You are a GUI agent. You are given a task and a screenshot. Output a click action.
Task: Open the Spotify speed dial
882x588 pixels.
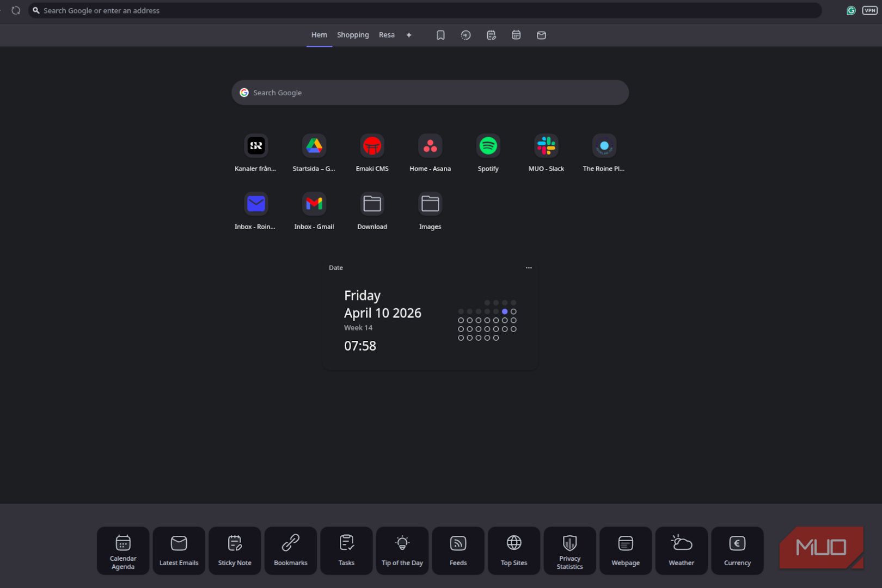click(x=488, y=153)
